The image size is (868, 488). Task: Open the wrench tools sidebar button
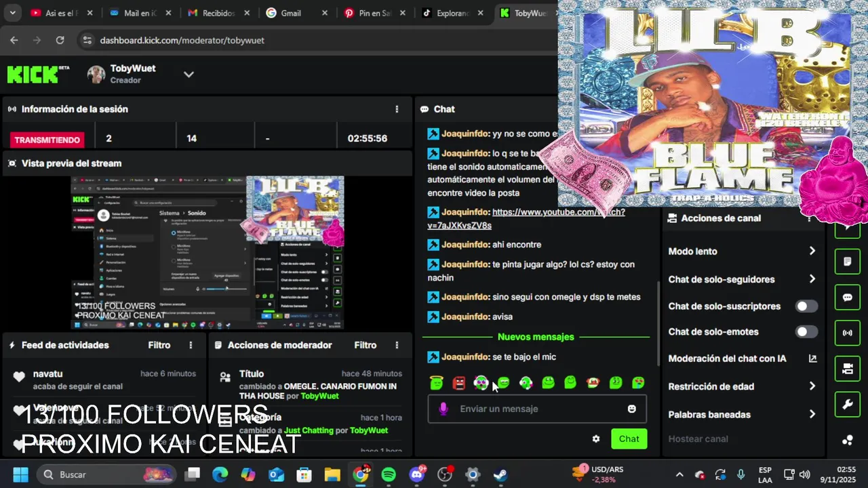[x=847, y=405]
